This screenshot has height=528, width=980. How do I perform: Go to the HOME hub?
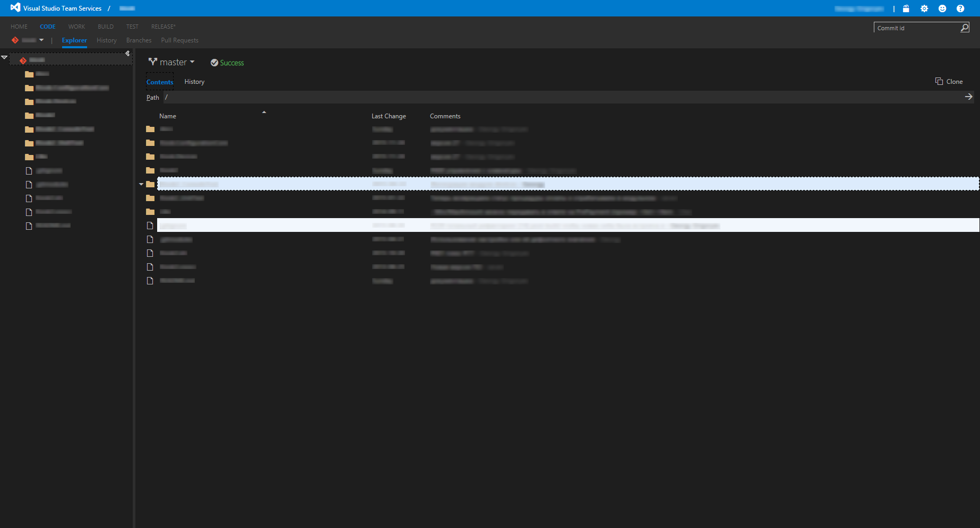tap(19, 27)
